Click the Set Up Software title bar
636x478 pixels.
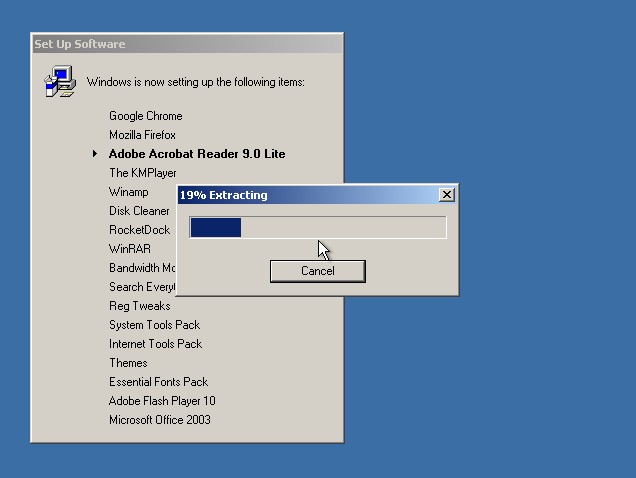(187, 44)
